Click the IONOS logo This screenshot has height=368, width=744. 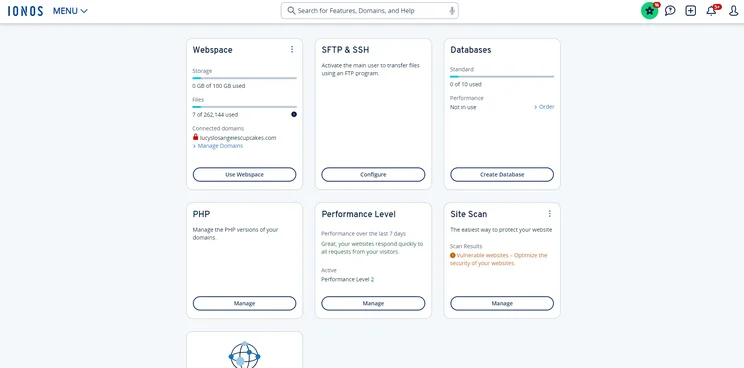coord(25,11)
